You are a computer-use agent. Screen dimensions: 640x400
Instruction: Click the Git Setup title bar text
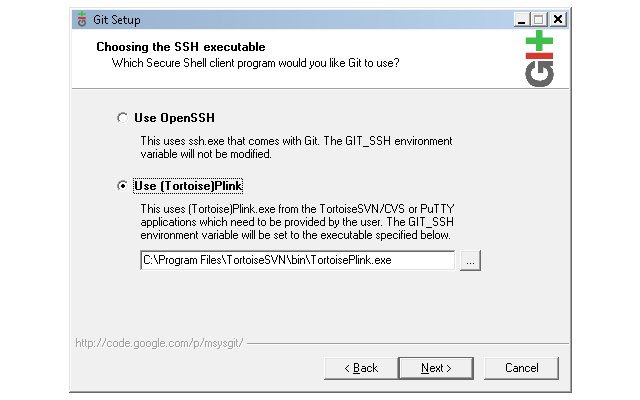117,20
